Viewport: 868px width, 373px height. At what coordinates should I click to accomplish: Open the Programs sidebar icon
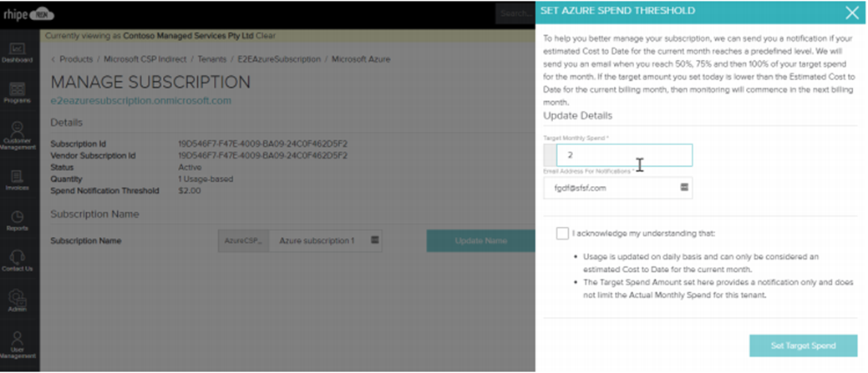18,93
